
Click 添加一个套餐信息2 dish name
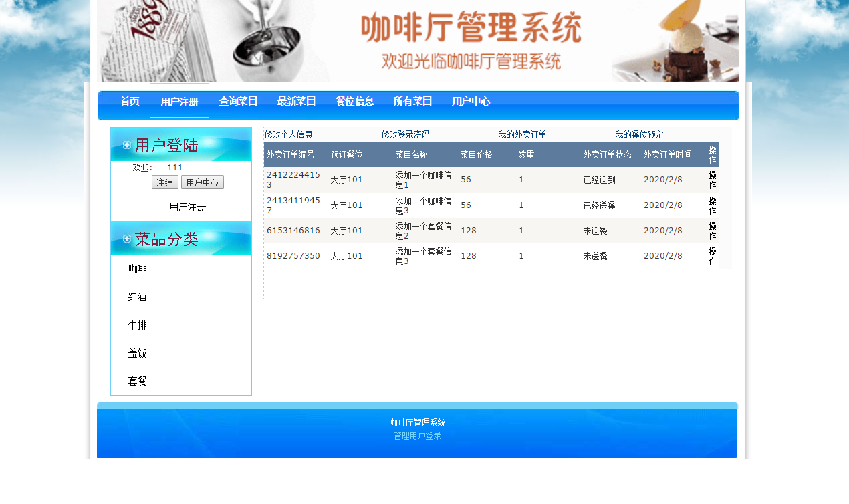pyautogui.click(x=423, y=231)
